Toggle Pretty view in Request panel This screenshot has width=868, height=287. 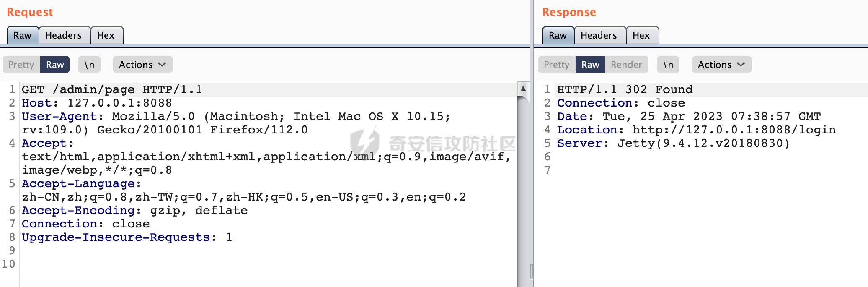pos(21,65)
